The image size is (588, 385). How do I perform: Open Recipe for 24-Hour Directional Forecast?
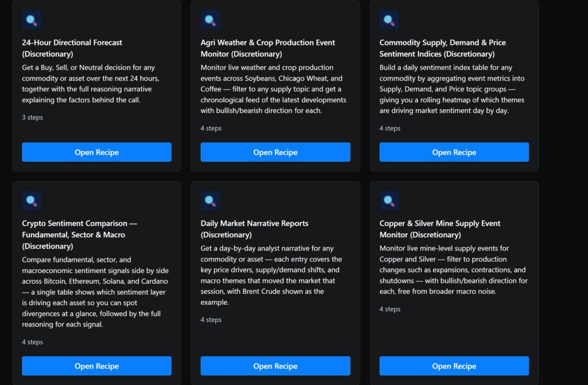pos(96,152)
